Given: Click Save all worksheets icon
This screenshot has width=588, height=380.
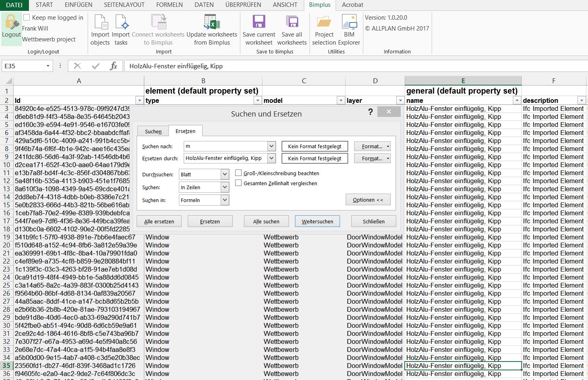Looking at the screenshot, I should point(292,22).
